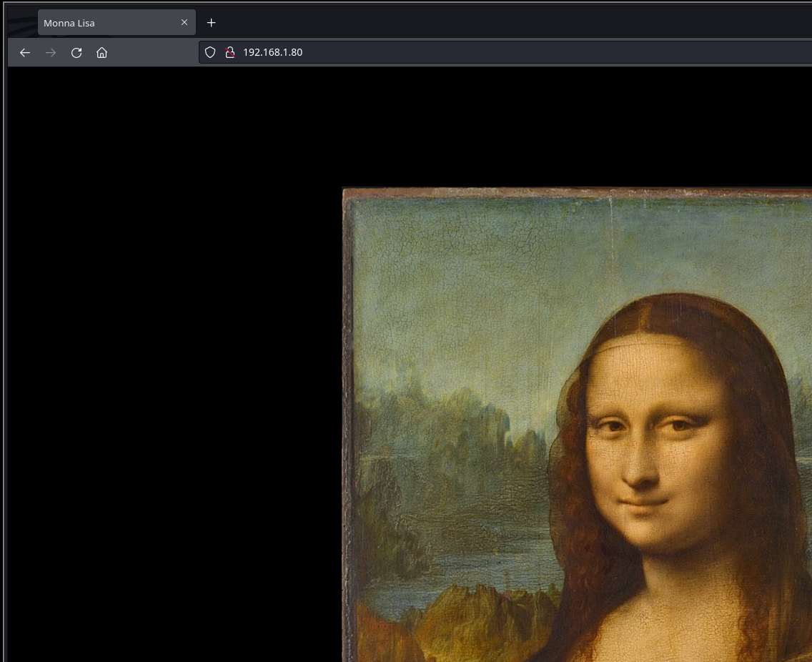Close the Monna Lisa tab
The height and width of the screenshot is (662, 812).
(184, 23)
